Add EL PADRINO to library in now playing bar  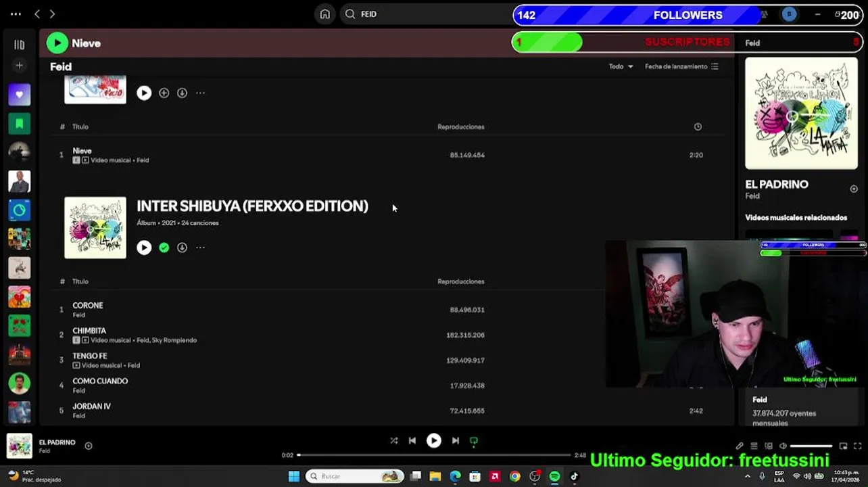89,446
